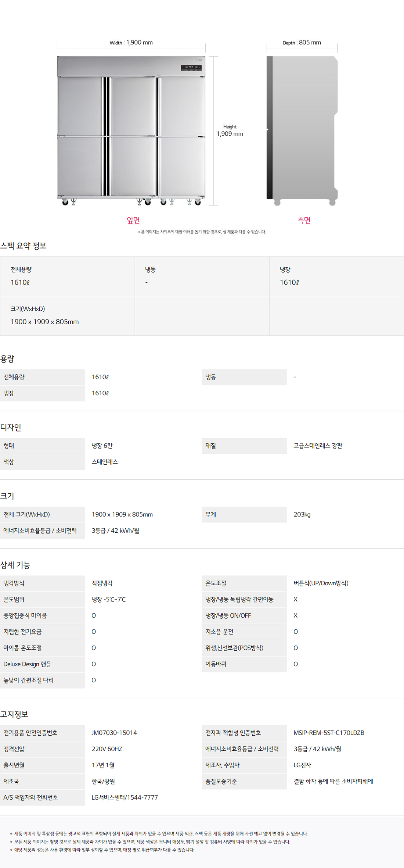This screenshot has width=404, height=868.
Task: Click the 고지정보 section heading
Action: (14, 714)
